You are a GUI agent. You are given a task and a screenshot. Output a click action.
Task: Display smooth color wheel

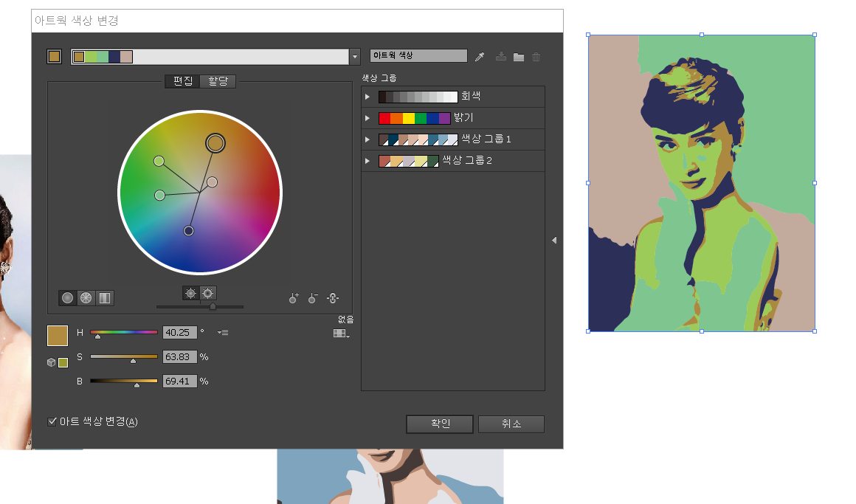click(68, 297)
